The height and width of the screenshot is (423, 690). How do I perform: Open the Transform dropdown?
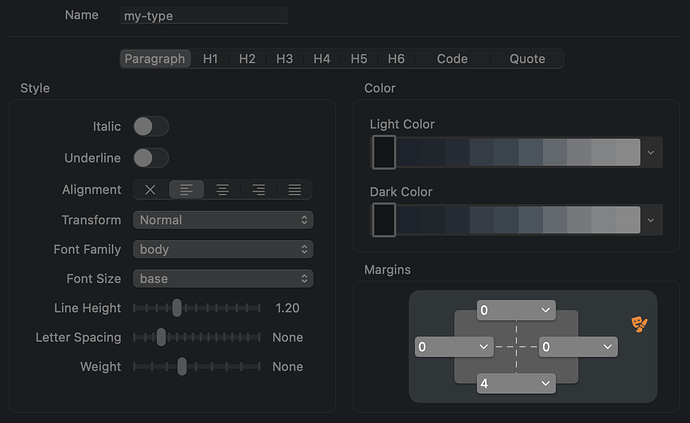(x=223, y=220)
